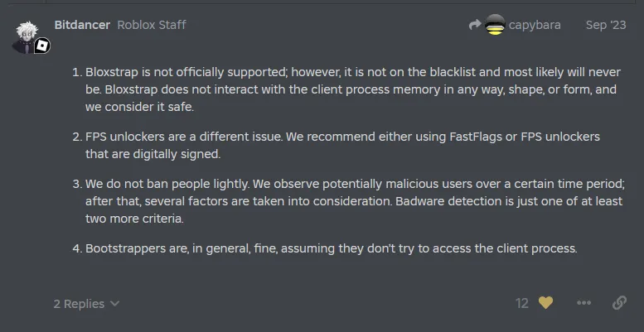Viewport: 644px width, 332px height.
Task: Click the reply-to arrow icon
Action: 475,25
